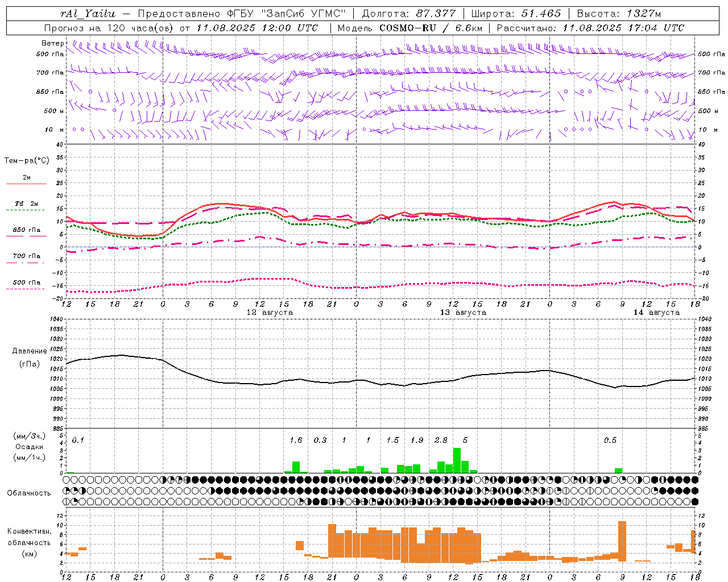
Task: Select the longitude value Долгота: 87.377
Action: [409, 14]
